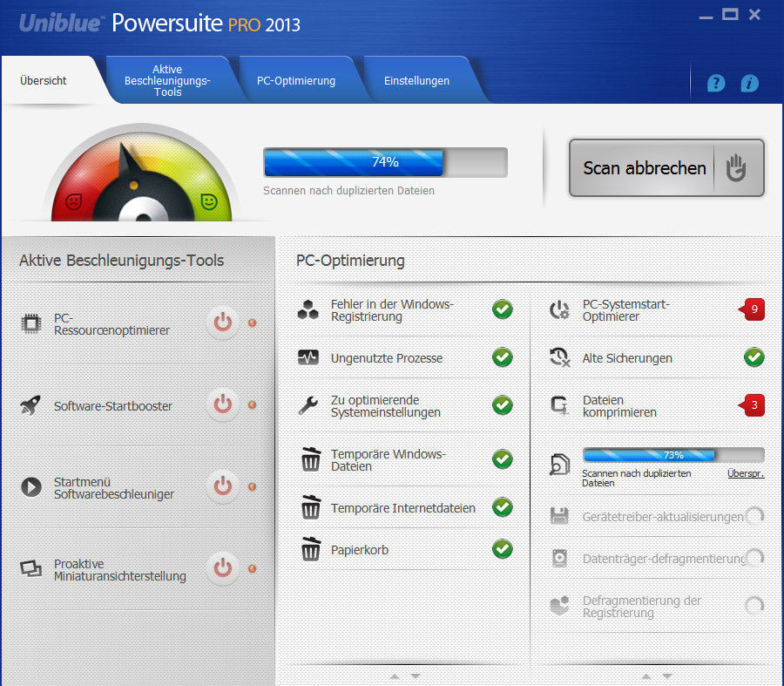Image resolution: width=784 pixels, height=686 pixels.
Task: Click the 'PC-Systemstart-Optimierer' label
Action: point(626,310)
